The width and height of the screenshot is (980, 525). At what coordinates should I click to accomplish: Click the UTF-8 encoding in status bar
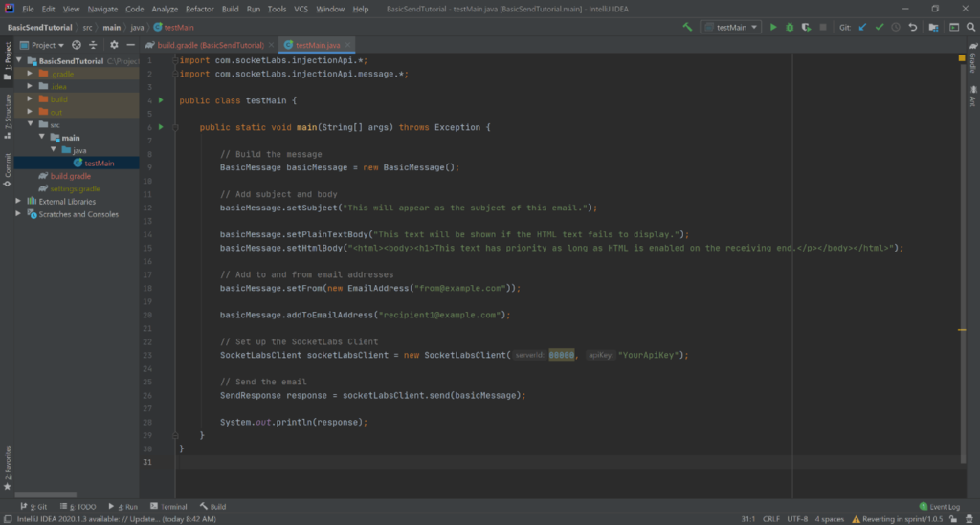(797, 518)
